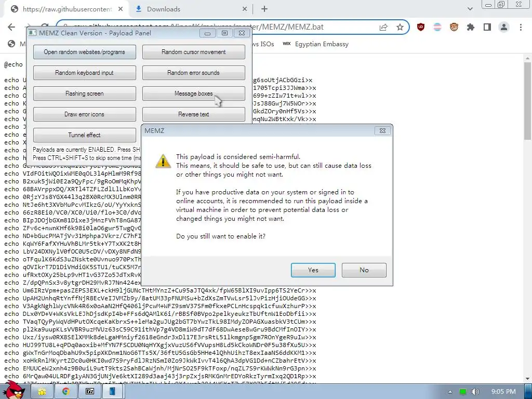Screen dimensions: 532x399
Task: Click the page vertical scrollbar thumb
Action: 528,101
